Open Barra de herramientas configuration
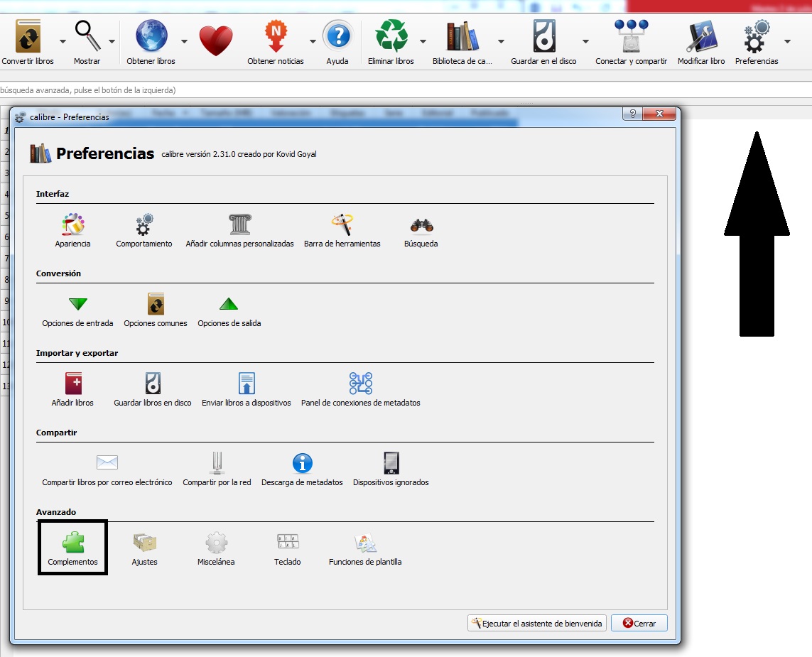 [x=342, y=226]
